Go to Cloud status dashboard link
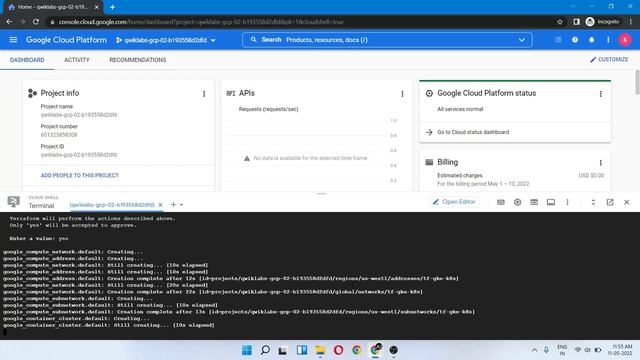The image size is (640, 360). tap(473, 132)
